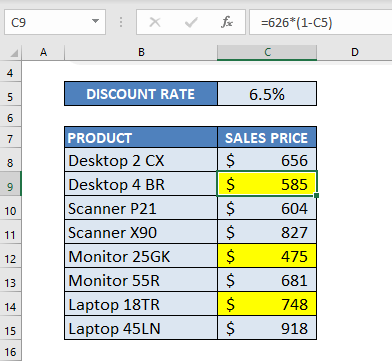Select the price cell showing 827
Viewport: 392px width, 361px height.
tap(267, 232)
